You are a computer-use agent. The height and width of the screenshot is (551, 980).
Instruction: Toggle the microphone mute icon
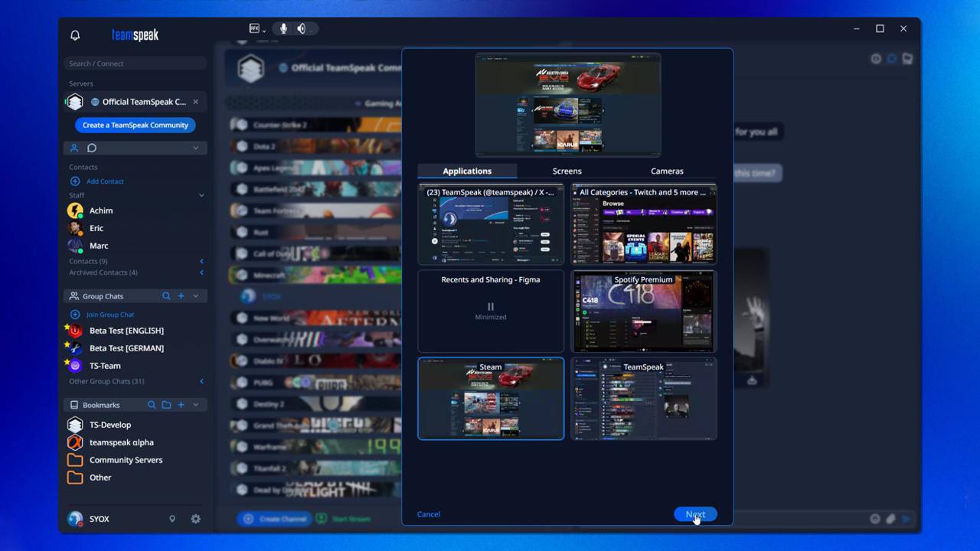coord(283,28)
